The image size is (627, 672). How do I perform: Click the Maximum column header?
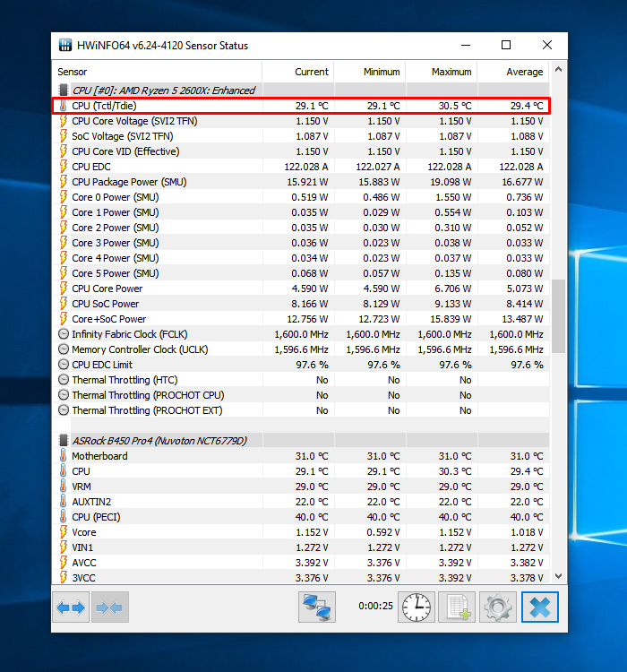pyautogui.click(x=451, y=72)
